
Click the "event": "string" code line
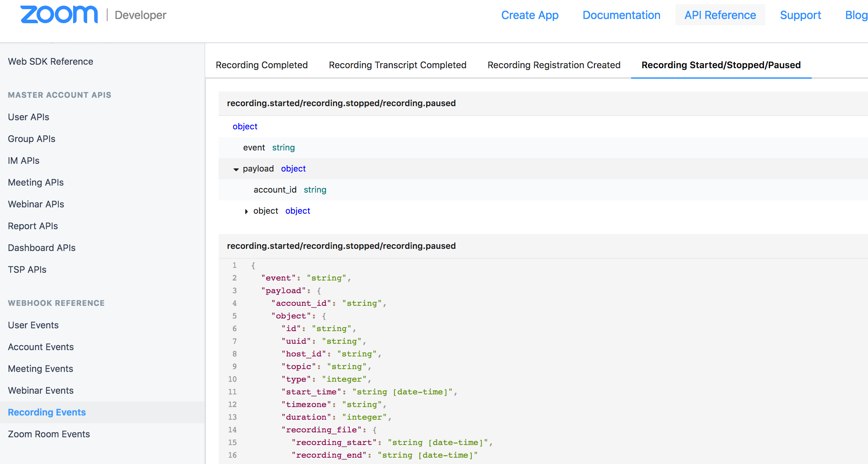(306, 278)
